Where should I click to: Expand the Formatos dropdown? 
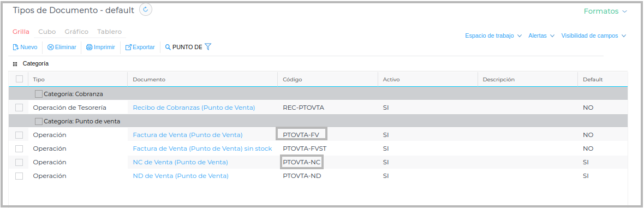point(605,11)
